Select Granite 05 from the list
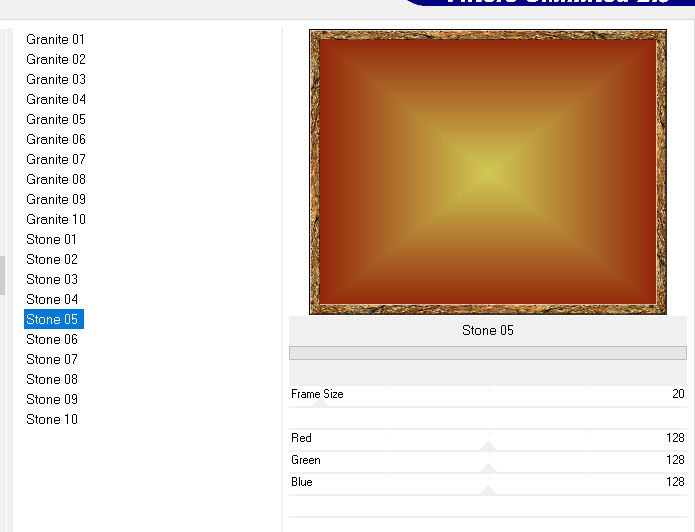This screenshot has height=532, width=695. click(55, 119)
